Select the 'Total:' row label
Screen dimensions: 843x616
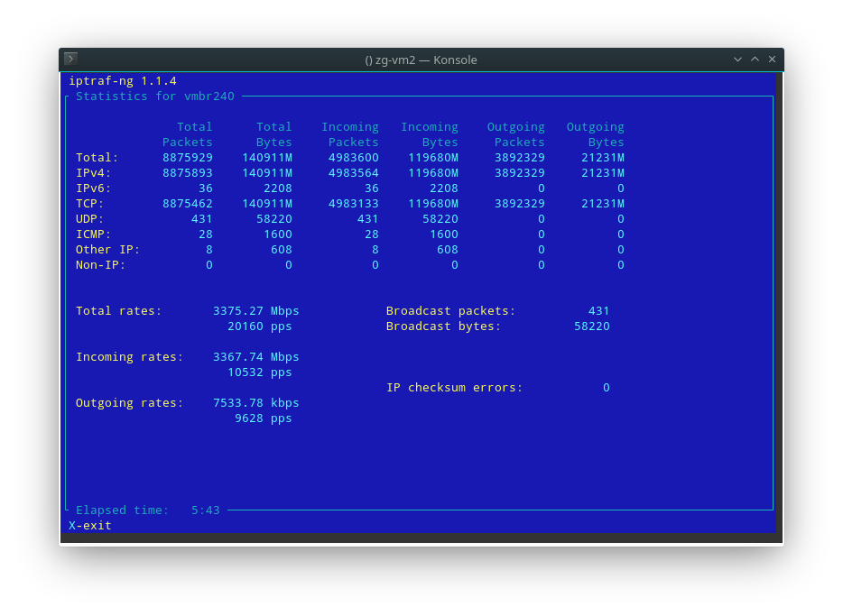click(x=97, y=157)
